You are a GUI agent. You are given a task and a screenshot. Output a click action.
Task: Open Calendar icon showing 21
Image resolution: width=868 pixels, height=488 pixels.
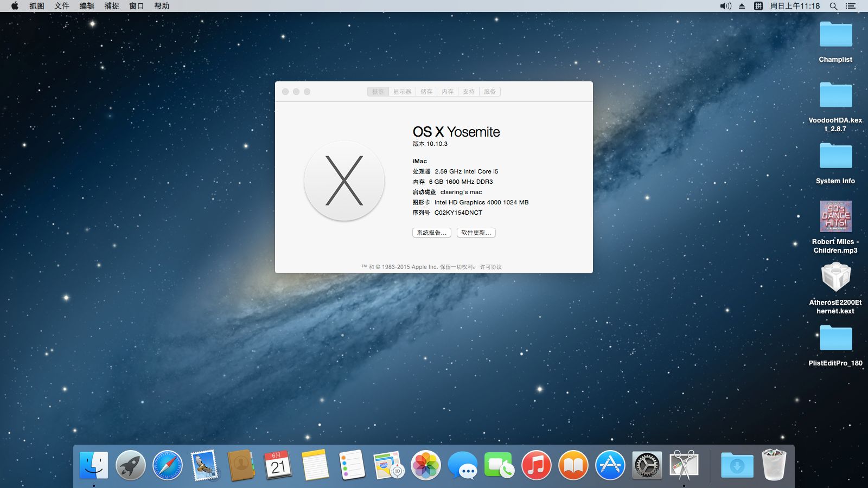coord(278,465)
